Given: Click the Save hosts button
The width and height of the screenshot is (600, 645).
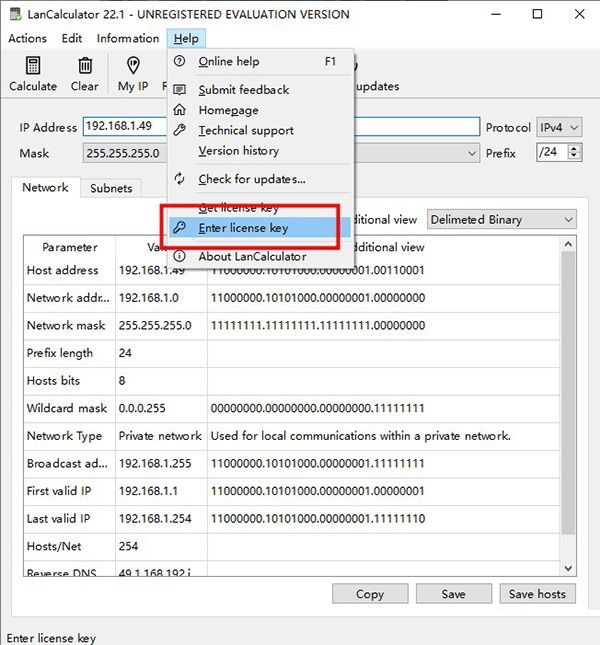Looking at the screenshot, I should [537, 594].
